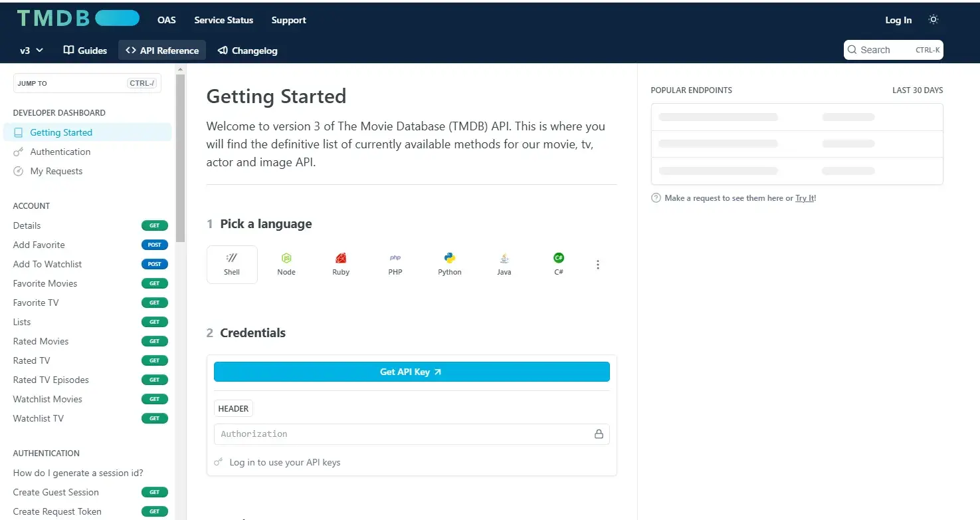Click the 'LAST 30 DAYS' label
Image resolution: width=980 pixels, height=520 pixels.
(x=918, y=90)
